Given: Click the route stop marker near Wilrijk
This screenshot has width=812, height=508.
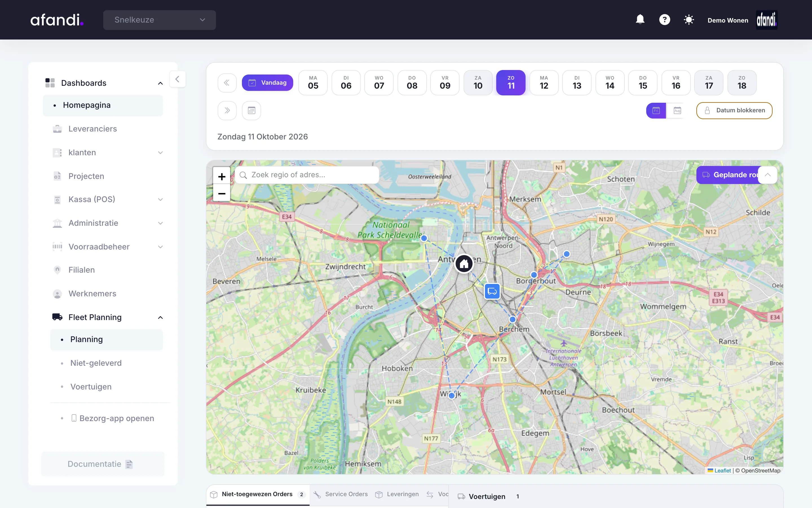Looking at the screenshot, I should click(x=452, y=396).
